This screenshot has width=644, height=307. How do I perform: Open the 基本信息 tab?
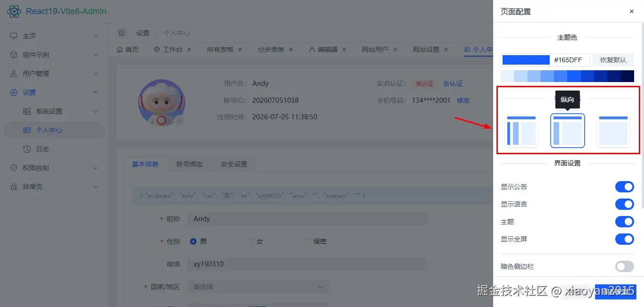[145, 164]
